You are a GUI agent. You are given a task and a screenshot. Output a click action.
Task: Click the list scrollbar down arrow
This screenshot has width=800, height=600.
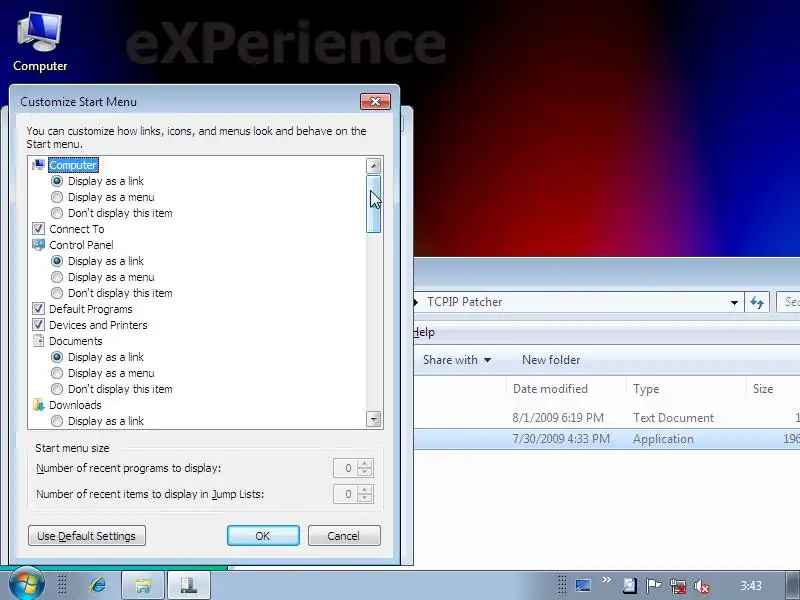click(x=373, y=419)
